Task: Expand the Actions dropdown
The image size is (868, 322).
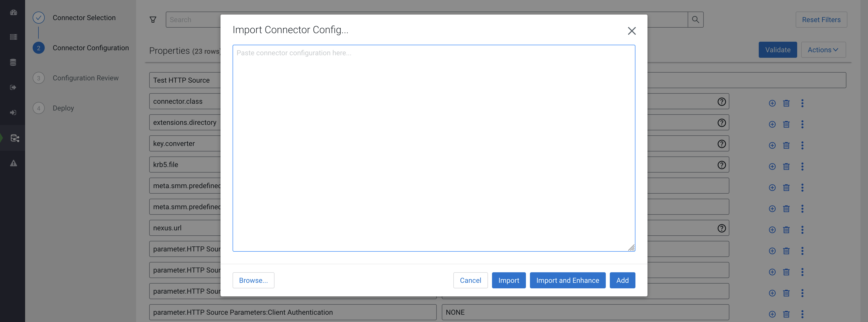Action: [x=823, y=50]
